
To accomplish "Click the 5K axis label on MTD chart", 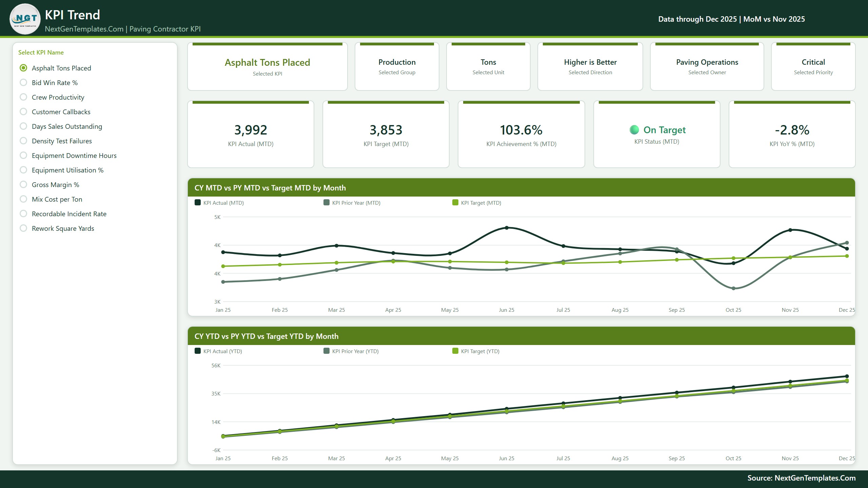I will click(217, 217).
